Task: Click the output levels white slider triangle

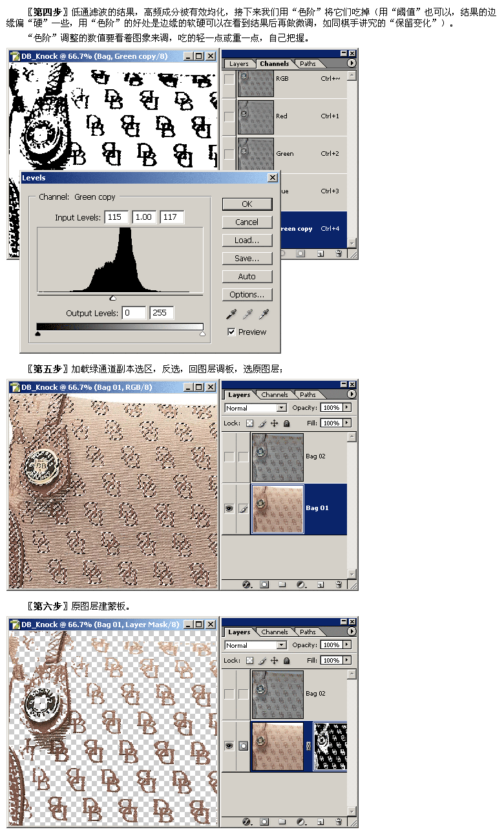Action: coord(202,334)
